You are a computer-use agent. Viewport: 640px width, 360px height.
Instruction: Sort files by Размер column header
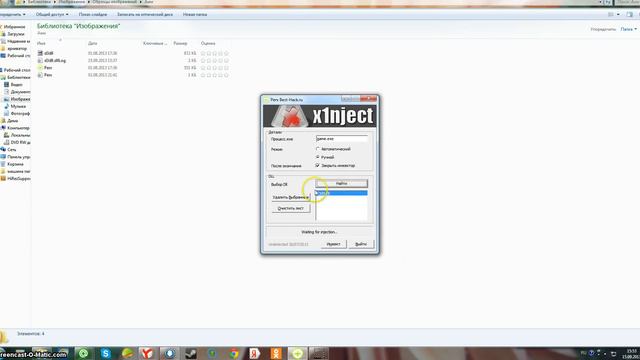pyautogui.click(x=180, y=43)
